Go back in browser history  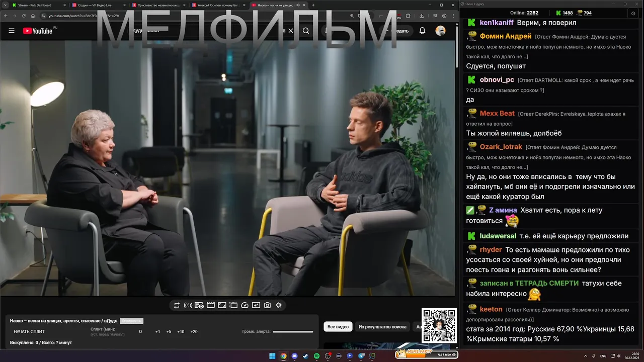coord(5,16)
